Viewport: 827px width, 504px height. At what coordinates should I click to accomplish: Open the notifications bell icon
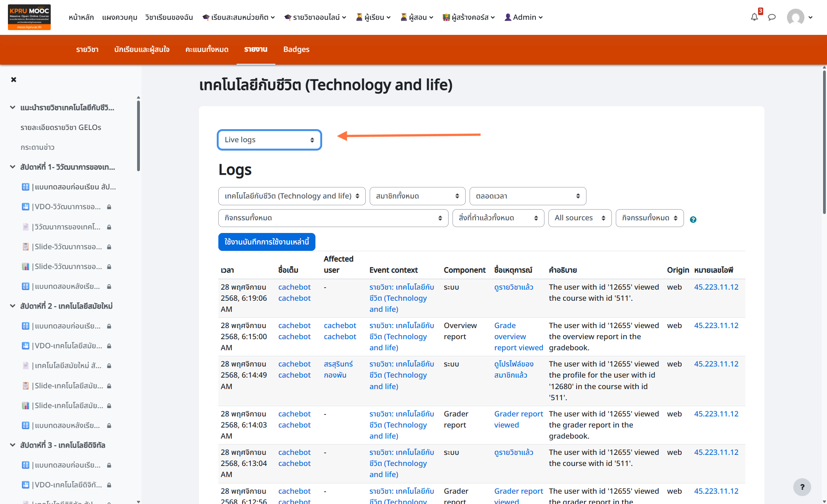(x=754, y=17)
